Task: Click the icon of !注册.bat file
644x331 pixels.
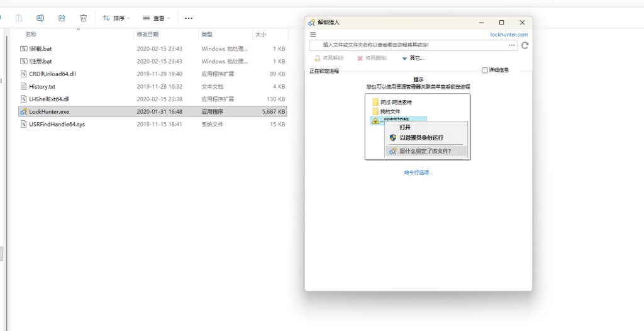Action: pos(24,61)
